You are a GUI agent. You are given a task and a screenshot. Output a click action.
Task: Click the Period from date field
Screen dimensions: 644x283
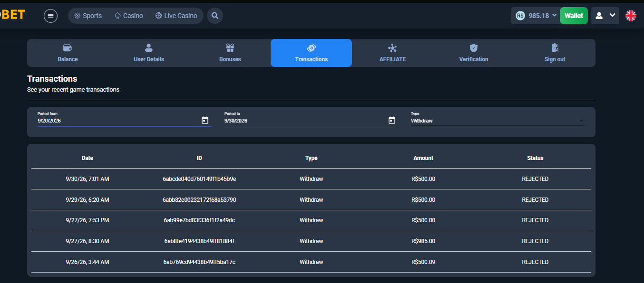click(x=125, y=118)
